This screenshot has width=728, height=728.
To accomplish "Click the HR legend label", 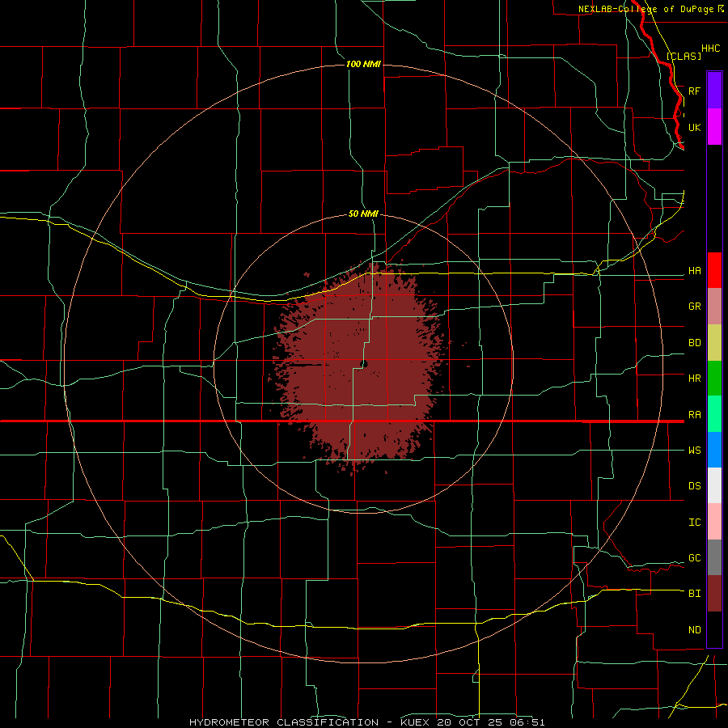I will (x=694, y=379).
